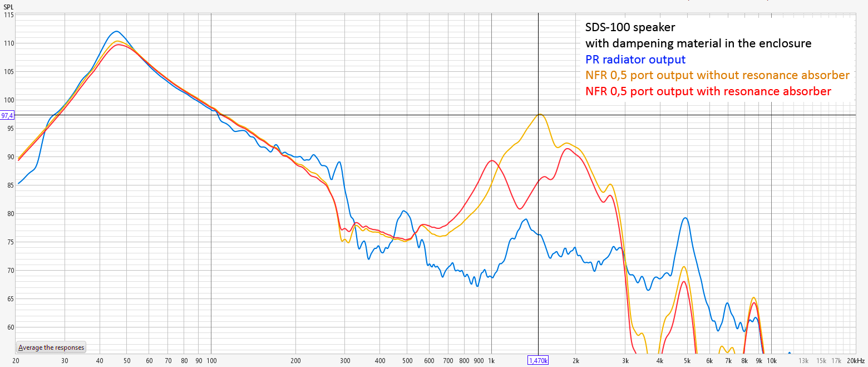868x367 pixels.
Task: Click the 15k frequency label
Action: point(821,361)
